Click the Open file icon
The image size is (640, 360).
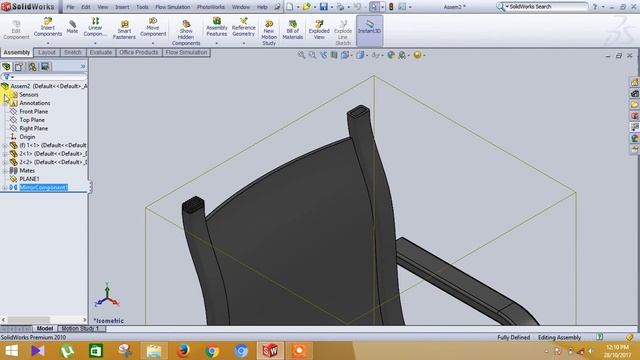(307, 7)
